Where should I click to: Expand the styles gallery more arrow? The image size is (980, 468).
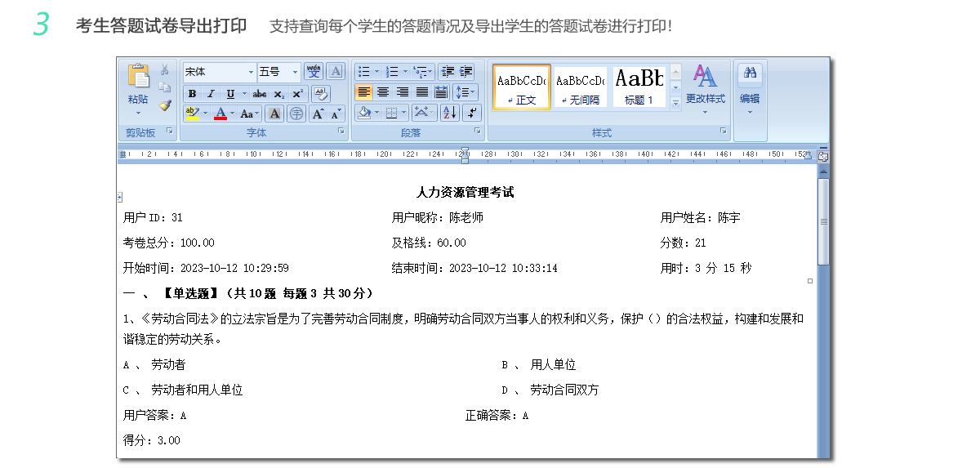tap(675, 103)
